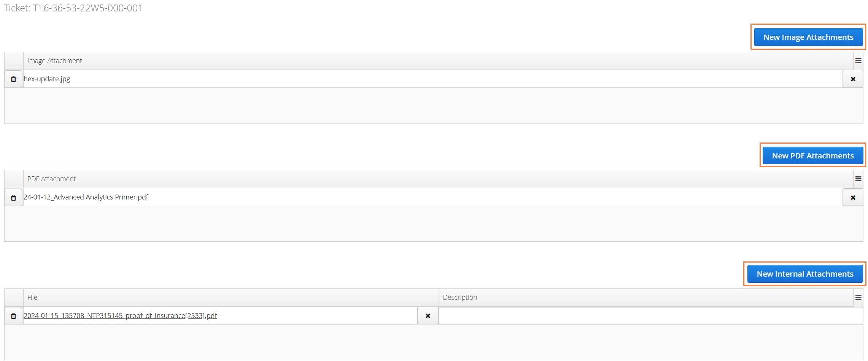Open the hex-update.jpg link

coord(47,79)
